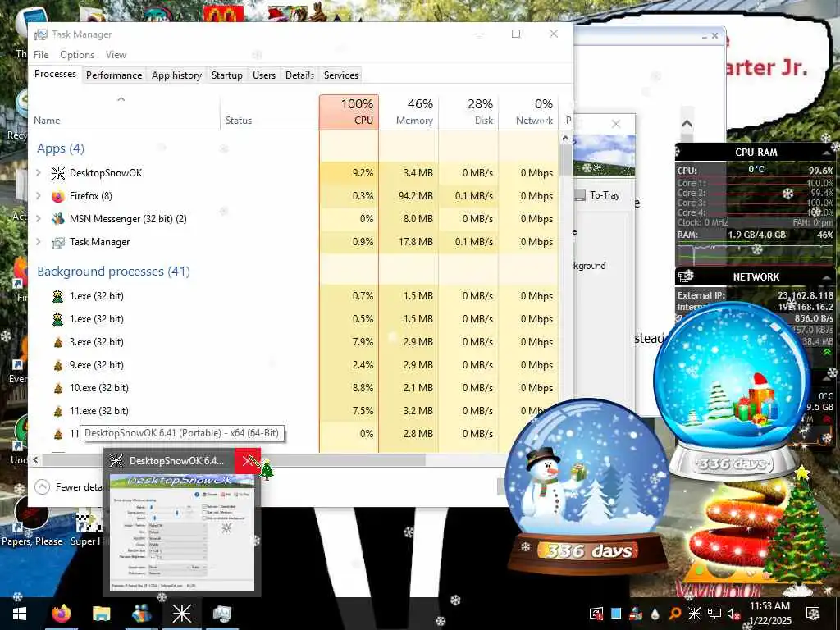The width and height of the screenshot is (840, 630).
Task: Click the DesktopSnowOK window preview thumbnail
Action: (x=182, y=532)
